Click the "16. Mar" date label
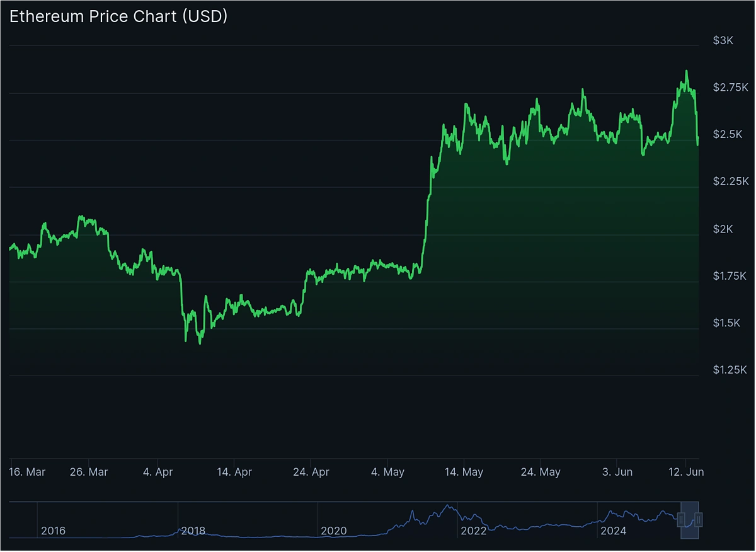This screenshot has height=552, width=756. click(x=28, y=472)
